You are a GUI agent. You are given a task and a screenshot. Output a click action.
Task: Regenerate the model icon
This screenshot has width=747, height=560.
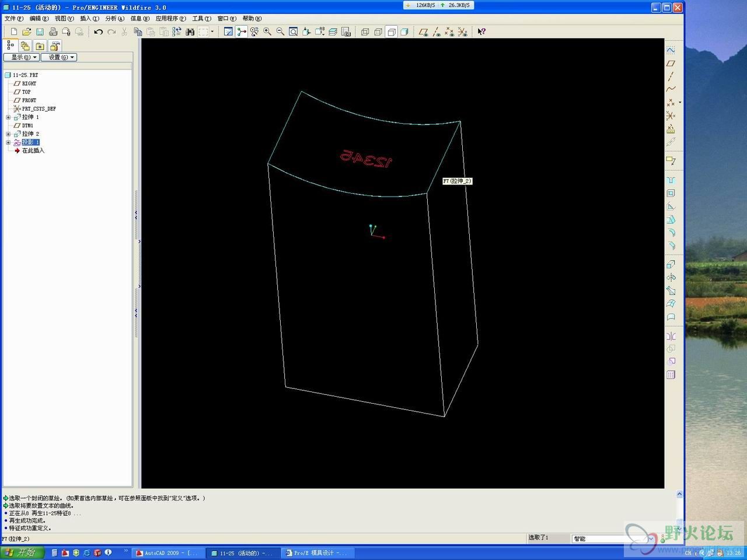[177, 32]
